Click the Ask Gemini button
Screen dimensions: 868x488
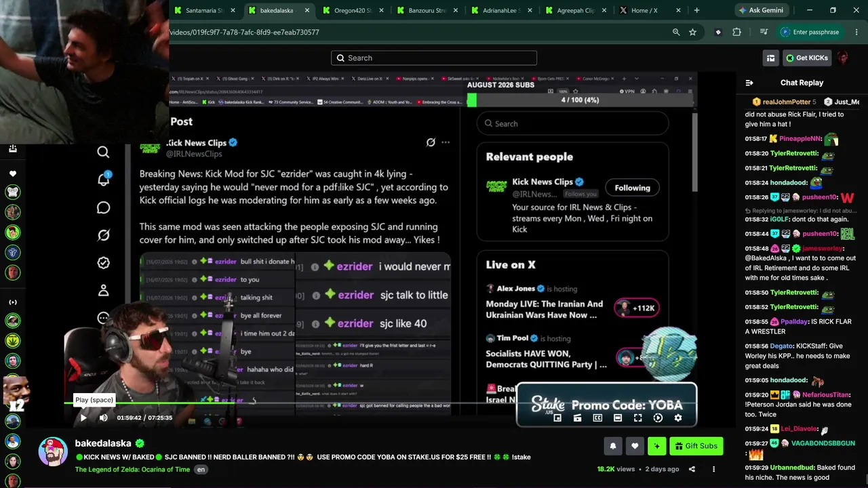coord(762,10)
